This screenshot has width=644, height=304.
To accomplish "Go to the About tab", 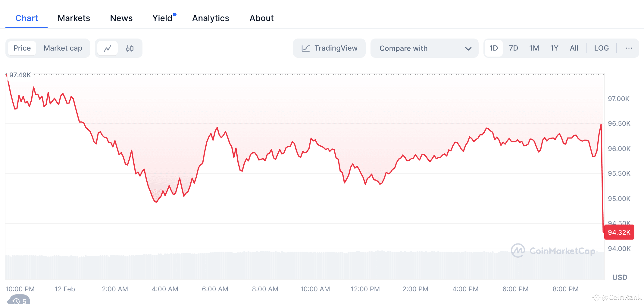I will [261, 18].
